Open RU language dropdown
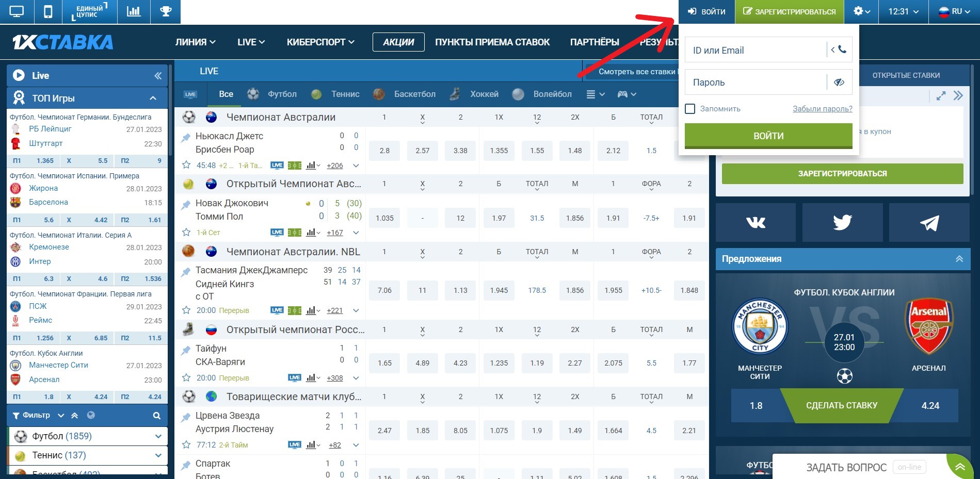The width and height of the screenshot is (980, 479). [954, 11]
